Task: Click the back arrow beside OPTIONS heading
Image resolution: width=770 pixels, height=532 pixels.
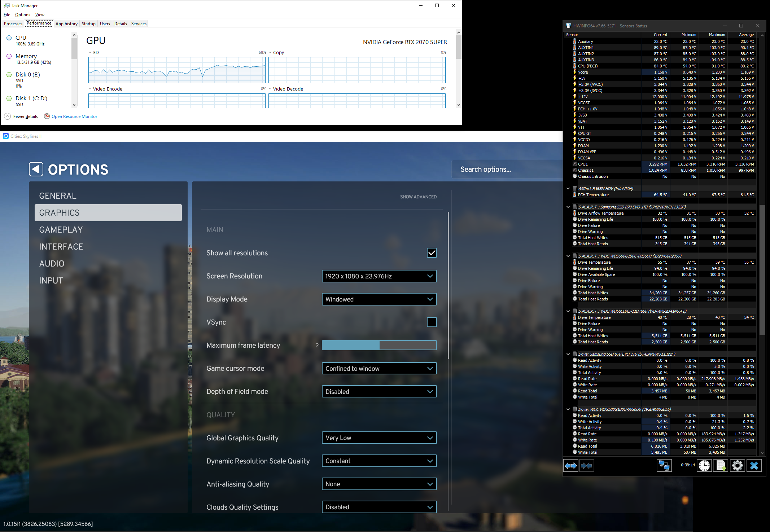Action: 36,169
